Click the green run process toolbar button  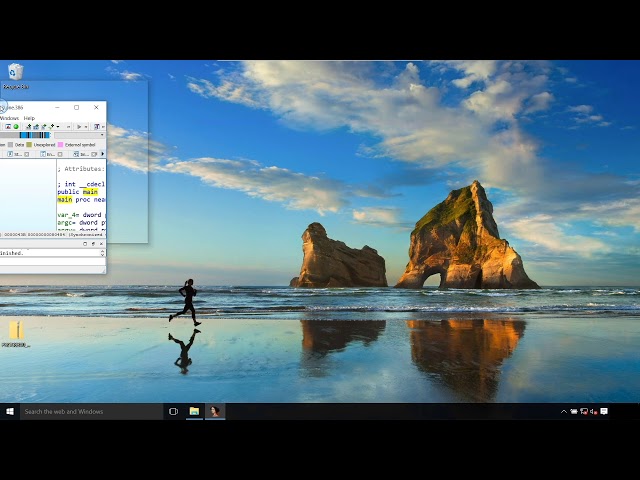[16, 127]
